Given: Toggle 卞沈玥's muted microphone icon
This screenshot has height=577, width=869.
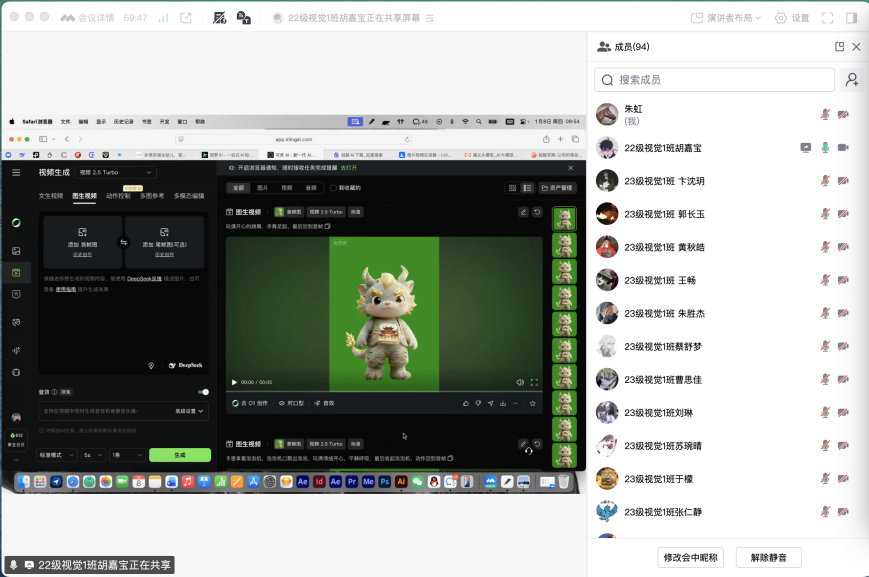Looking at the screenshot, I should pyautogui.click(x=825, y=181).
